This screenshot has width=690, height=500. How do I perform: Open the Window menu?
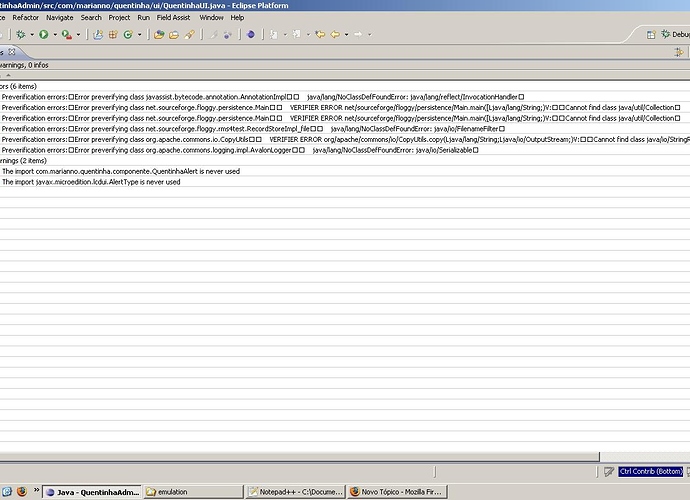coord(211,18)
